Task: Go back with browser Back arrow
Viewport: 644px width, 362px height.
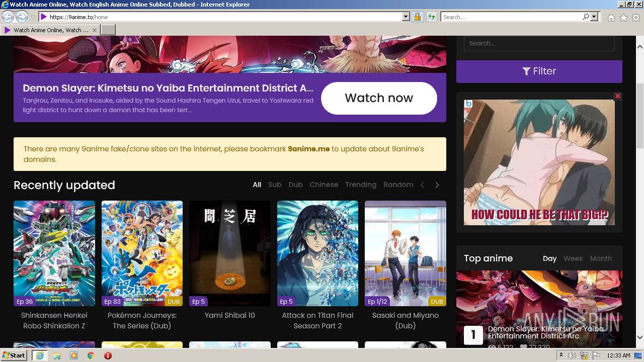Action: 8,17
